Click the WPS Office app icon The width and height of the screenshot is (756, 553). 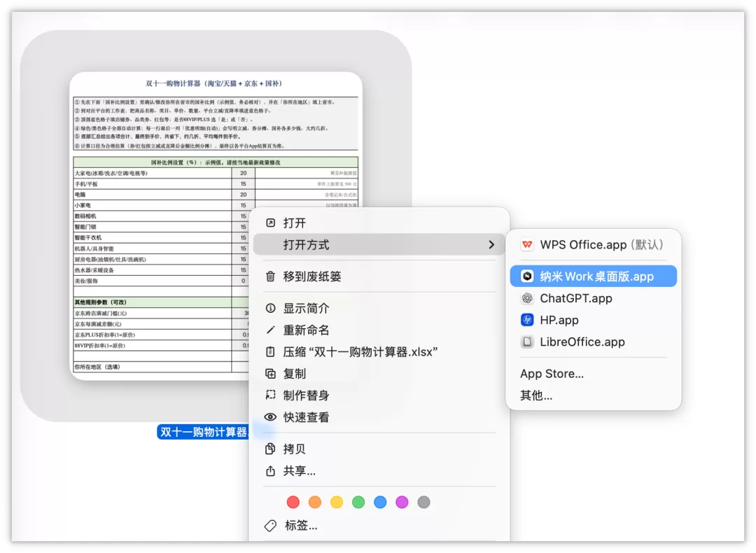tap(527, 245)
